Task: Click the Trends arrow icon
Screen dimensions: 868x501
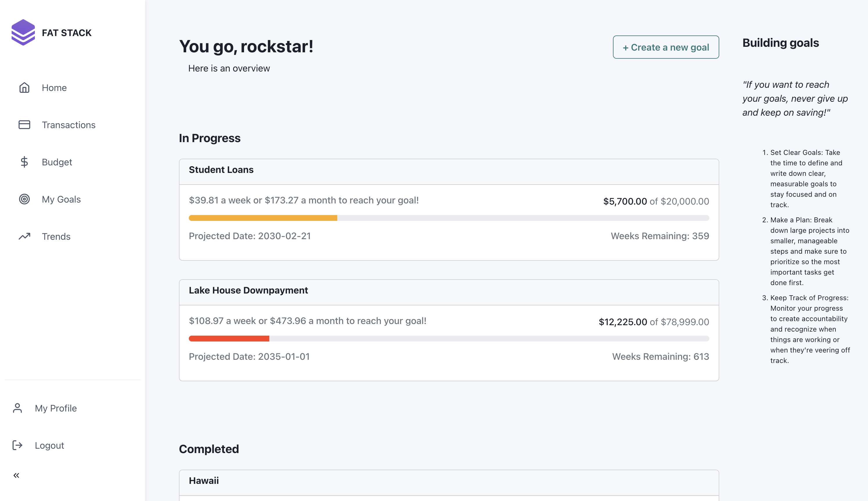Action: tap(24, 236)
